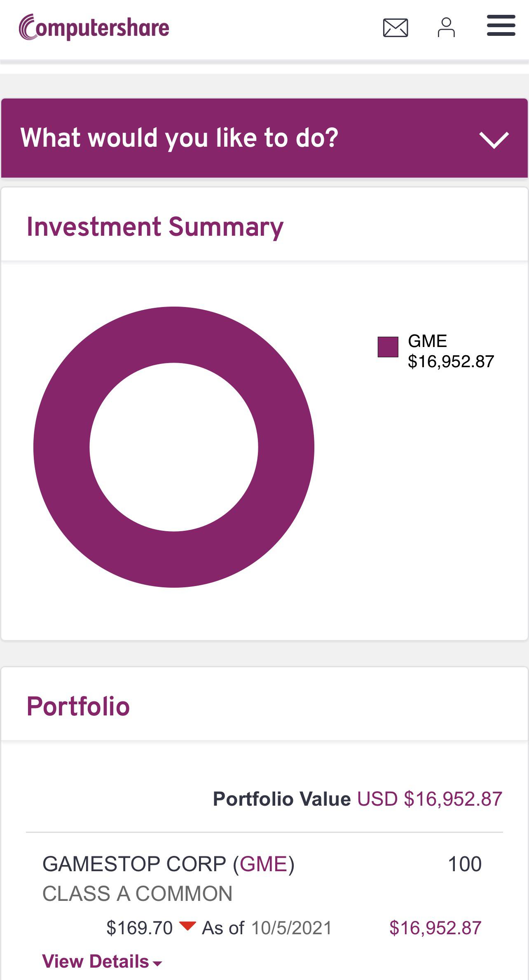Click the $16,952.87 holding value link
The height and width of the screenshot is (980, 529).
[x=435, y=928]
